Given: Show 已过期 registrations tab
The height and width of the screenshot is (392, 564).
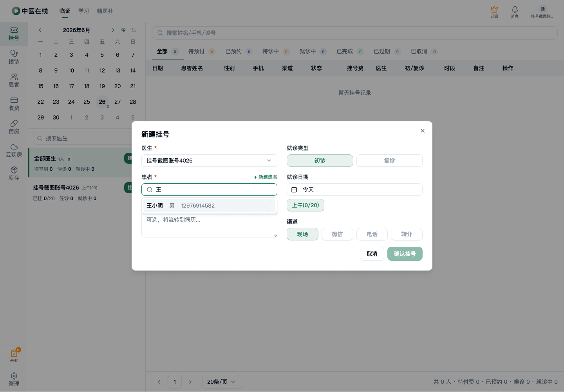Looking at the screenshot, I should [387, 51].
